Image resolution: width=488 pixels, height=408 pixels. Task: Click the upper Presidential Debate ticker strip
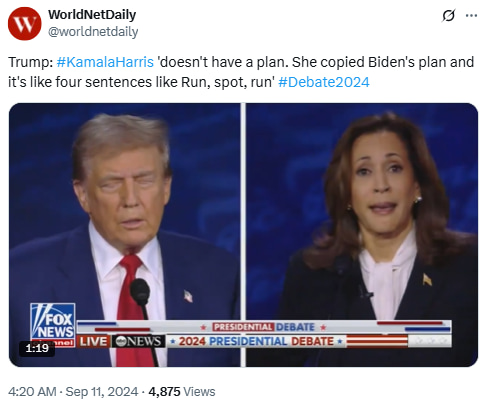coord(264,327)
